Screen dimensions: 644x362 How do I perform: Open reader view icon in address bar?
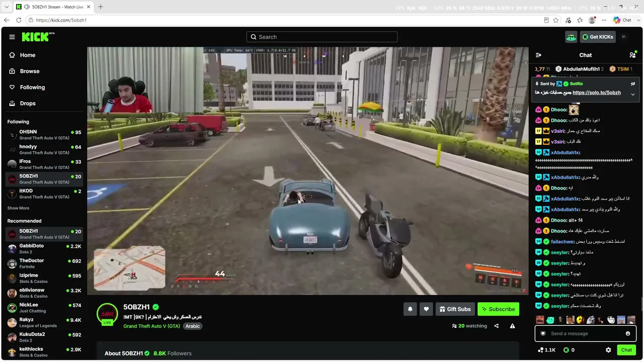pos(546,20)
